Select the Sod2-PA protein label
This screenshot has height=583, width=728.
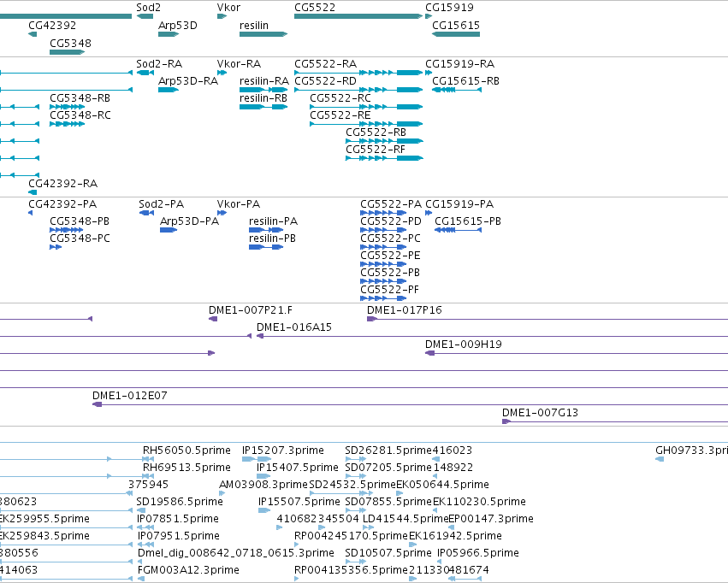pos(161,204)
